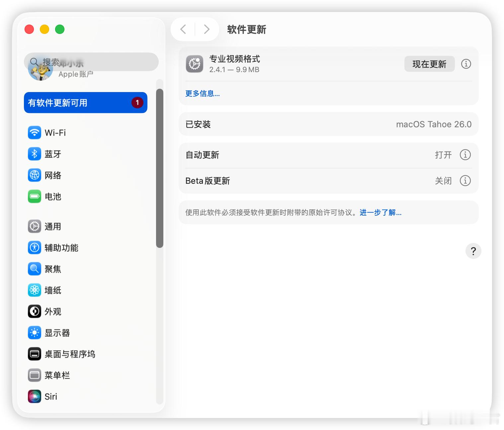Screen dimensions: 504x430
Task: Open the Wi-Fi sidebar item
Action: point(86,133)
